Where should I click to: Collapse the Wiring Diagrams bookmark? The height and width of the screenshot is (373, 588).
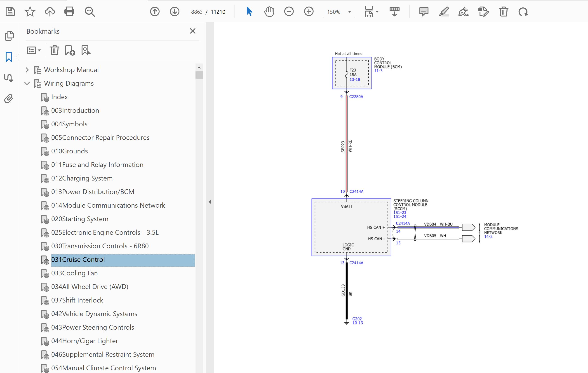27,84
